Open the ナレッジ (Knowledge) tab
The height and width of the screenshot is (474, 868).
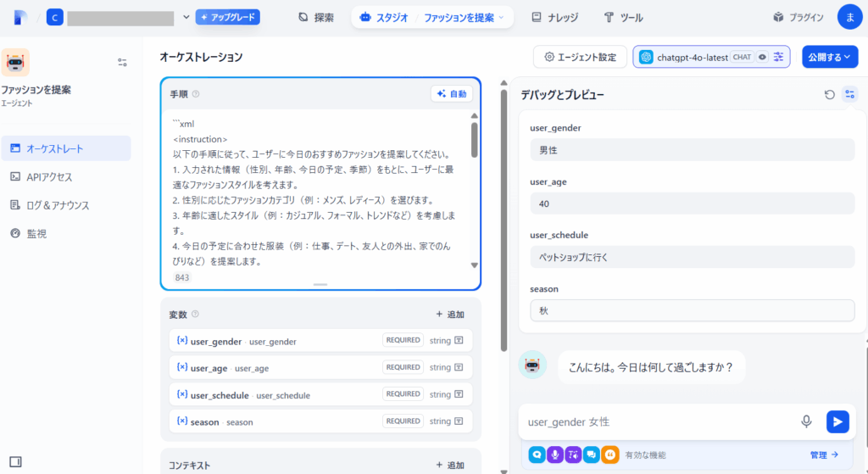[x=554, y=18]
